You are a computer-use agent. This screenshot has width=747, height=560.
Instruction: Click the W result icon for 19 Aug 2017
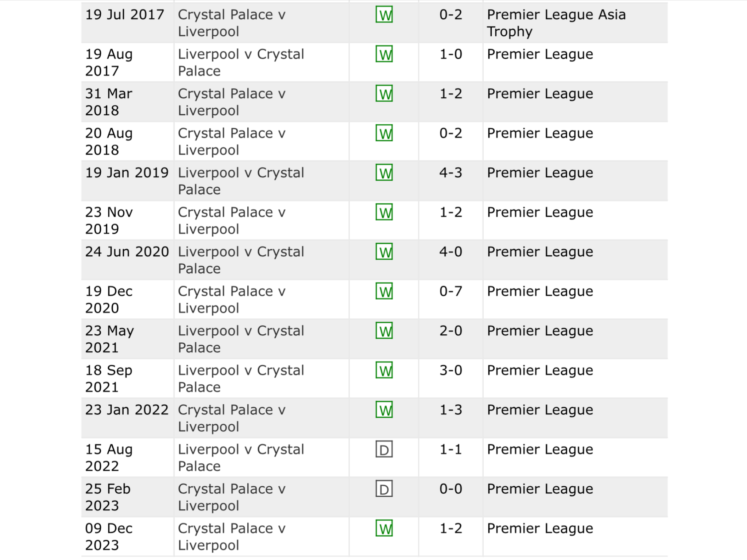(x=384, y=54)
